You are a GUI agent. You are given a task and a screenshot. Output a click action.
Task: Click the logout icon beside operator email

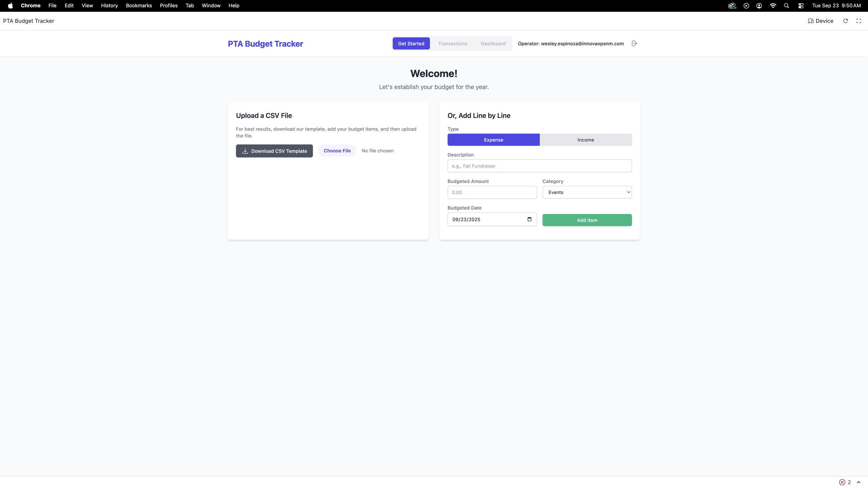click(634, 43)
